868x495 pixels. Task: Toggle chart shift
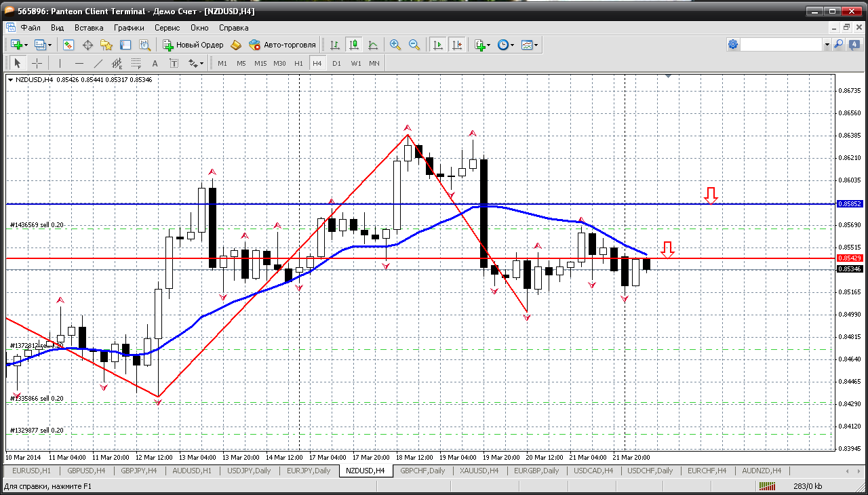(x=456, y=45)
